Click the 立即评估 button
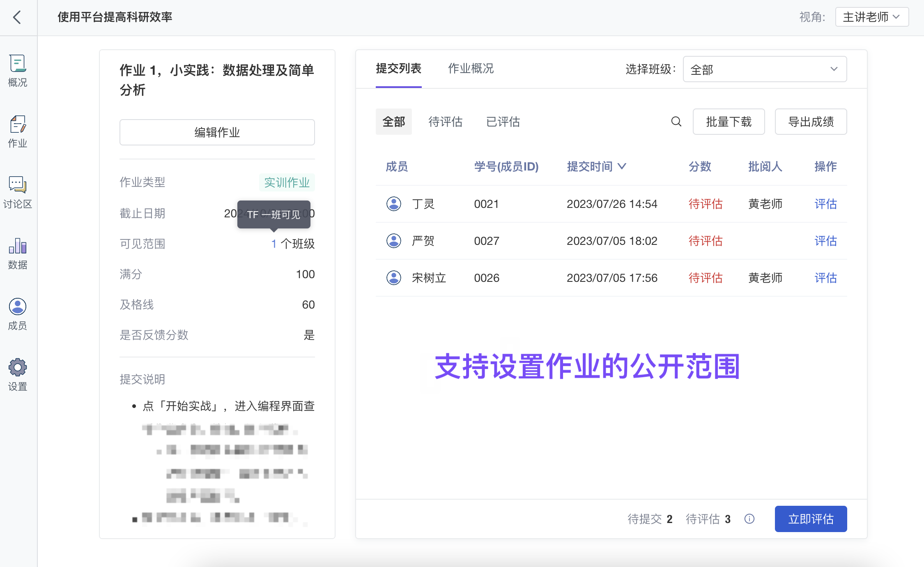924x567 pixels. pos(810,519)
